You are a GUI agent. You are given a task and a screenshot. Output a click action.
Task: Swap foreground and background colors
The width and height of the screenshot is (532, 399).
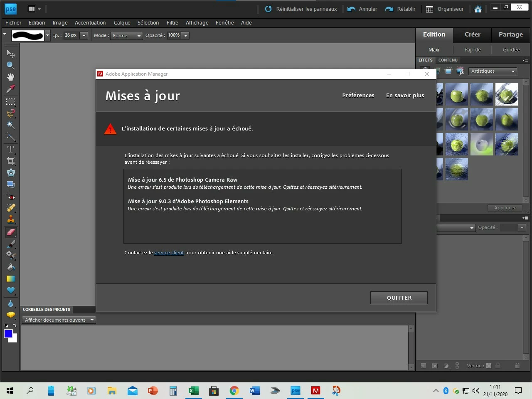(15, 325)
